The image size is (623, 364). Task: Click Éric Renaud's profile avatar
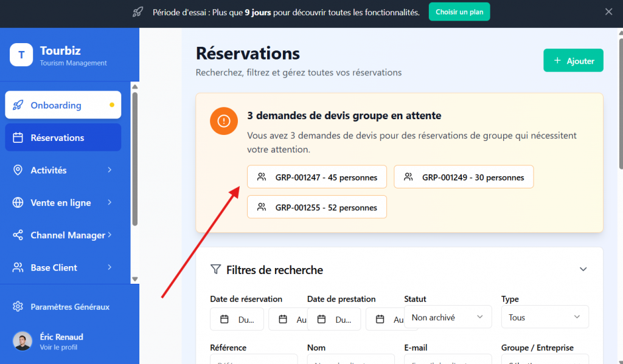pos(23,342)
